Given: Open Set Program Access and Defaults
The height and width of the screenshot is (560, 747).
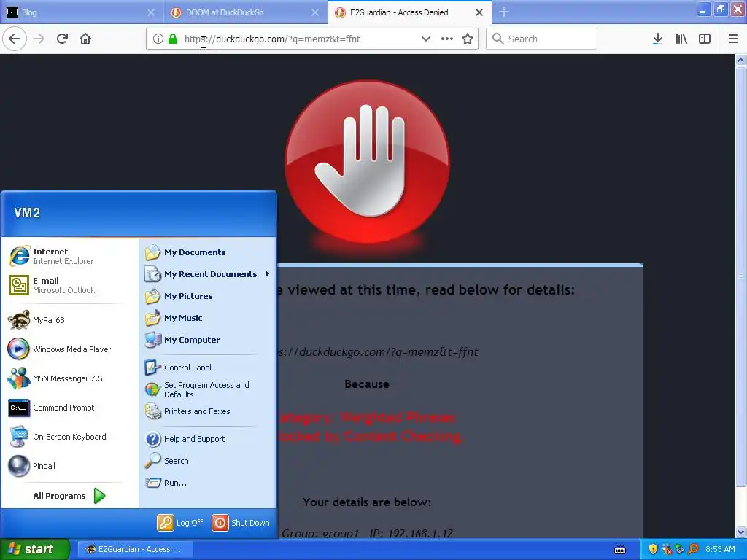Looking at the screenshot, I should (x=207, y=389).
